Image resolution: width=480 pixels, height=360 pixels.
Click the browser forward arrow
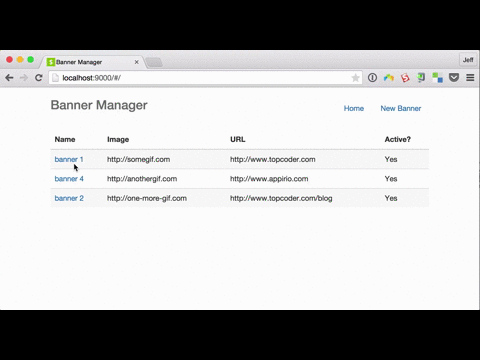[24, 78]
